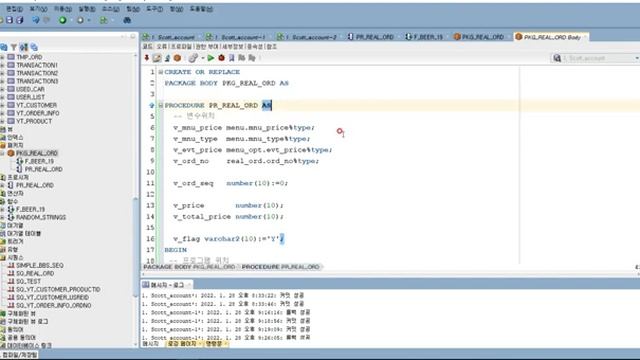The width and height of the screenshot is (640, 360).
Task: Open the last (Help) menu in menu bar
Action: coord(201,9)
